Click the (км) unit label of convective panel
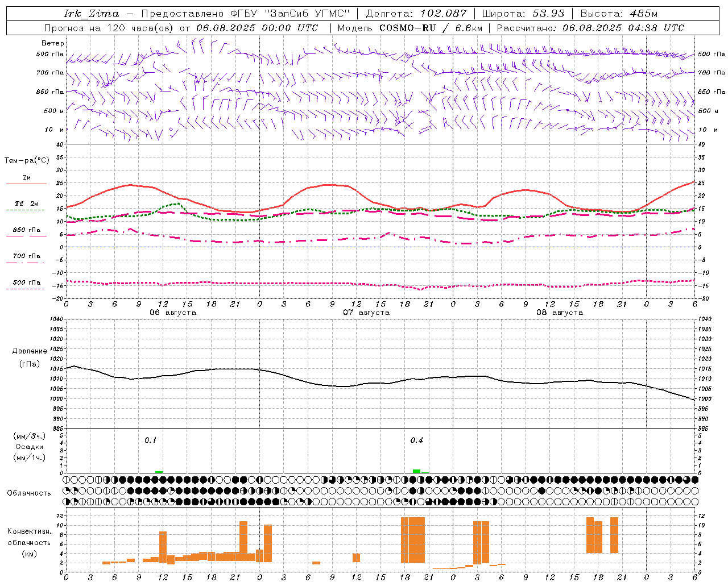The height and width of the screenshot is (582, 728). [x=29, y=554]
